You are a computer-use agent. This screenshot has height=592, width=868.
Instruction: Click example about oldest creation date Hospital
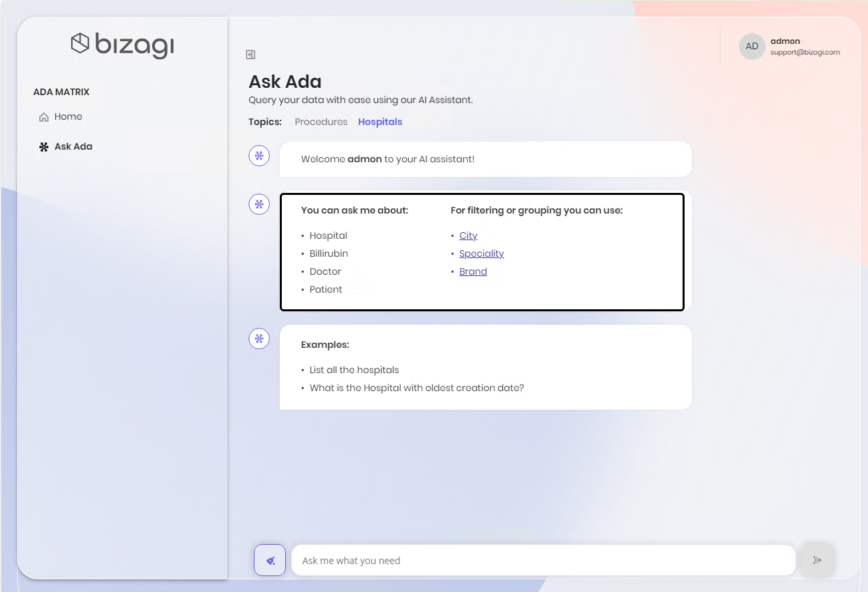pos(417,388)
